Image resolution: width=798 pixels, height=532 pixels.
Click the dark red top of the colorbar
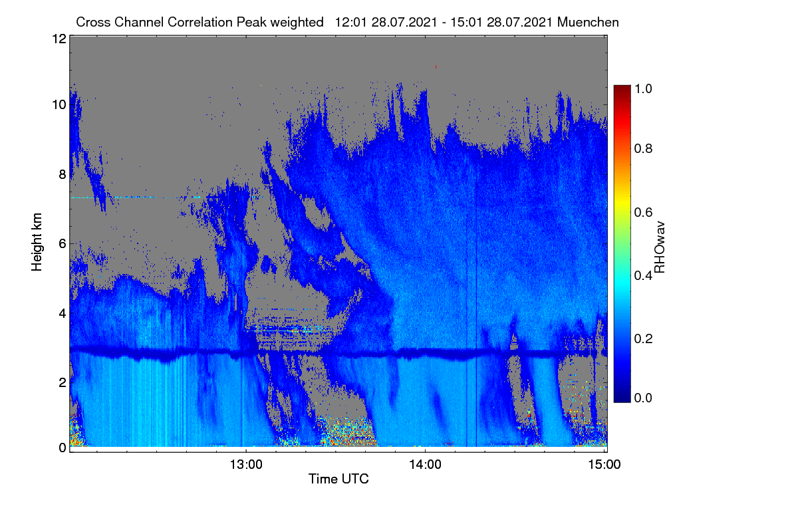pos(622,91)
